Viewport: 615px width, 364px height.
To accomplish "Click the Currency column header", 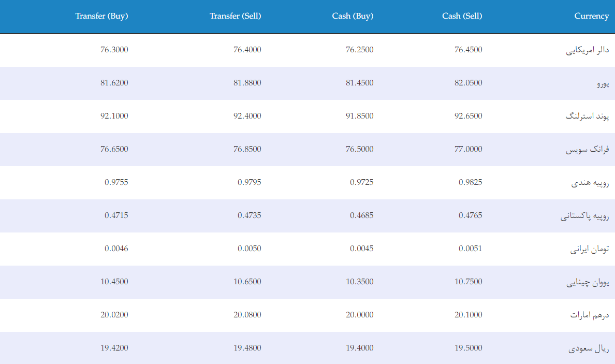I will (592, 16).
